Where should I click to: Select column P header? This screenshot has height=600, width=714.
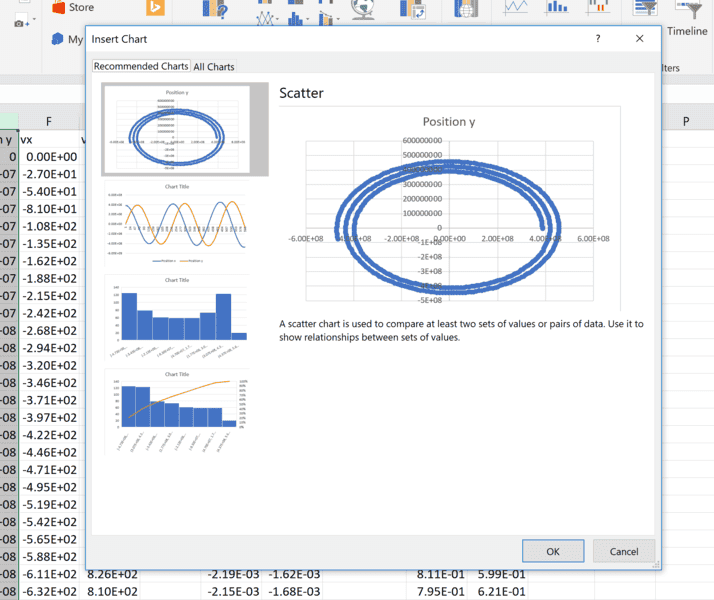[x=686, y=122]
